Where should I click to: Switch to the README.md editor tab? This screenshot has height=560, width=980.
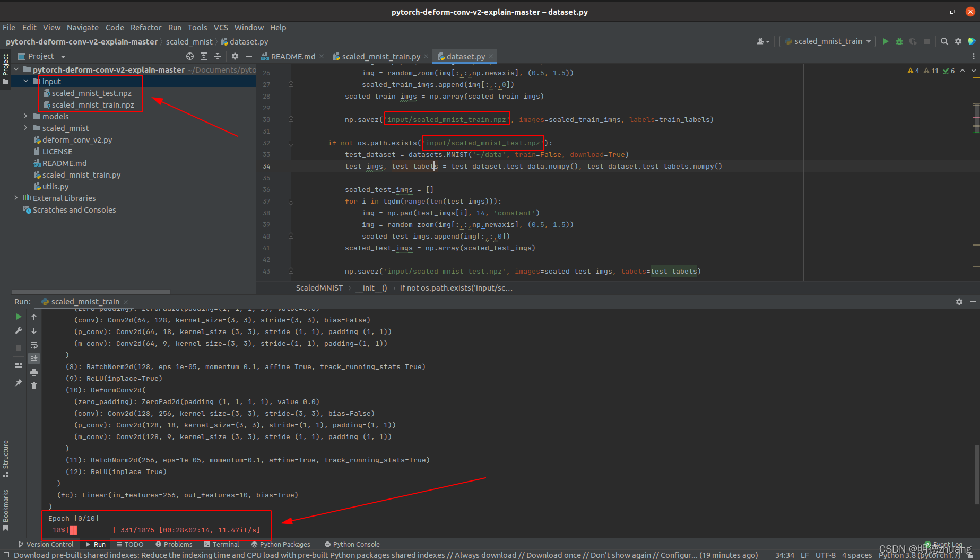[x=293, y=56]
